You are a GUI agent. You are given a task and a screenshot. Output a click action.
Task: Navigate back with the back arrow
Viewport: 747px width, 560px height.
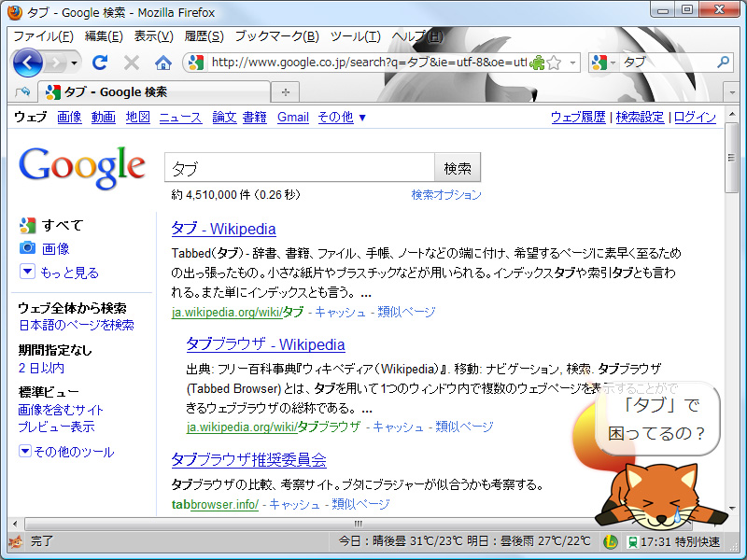tap(27, 62)
